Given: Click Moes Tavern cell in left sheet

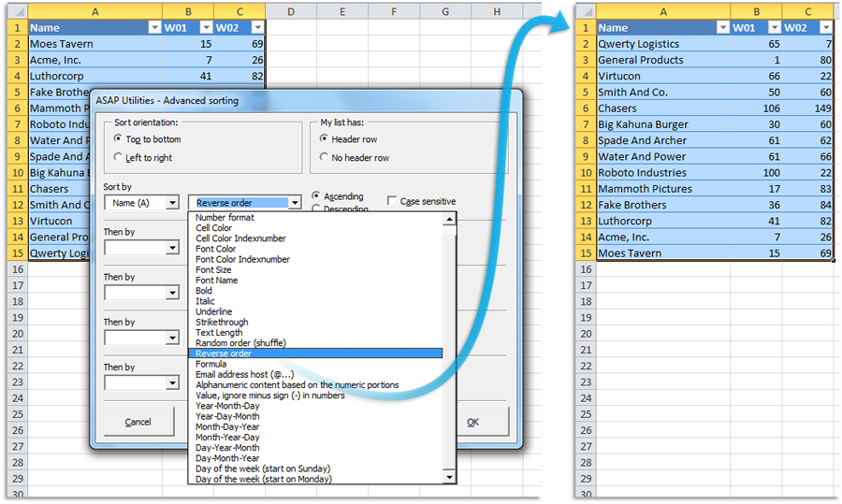Looking at the screenshot, I should [95, 44].
